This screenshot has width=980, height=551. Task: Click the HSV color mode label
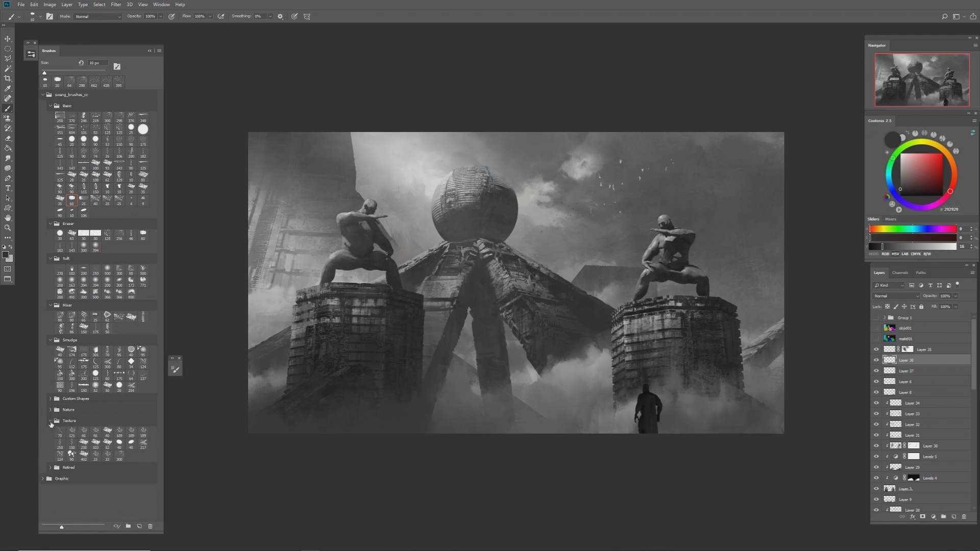(895, 254)
